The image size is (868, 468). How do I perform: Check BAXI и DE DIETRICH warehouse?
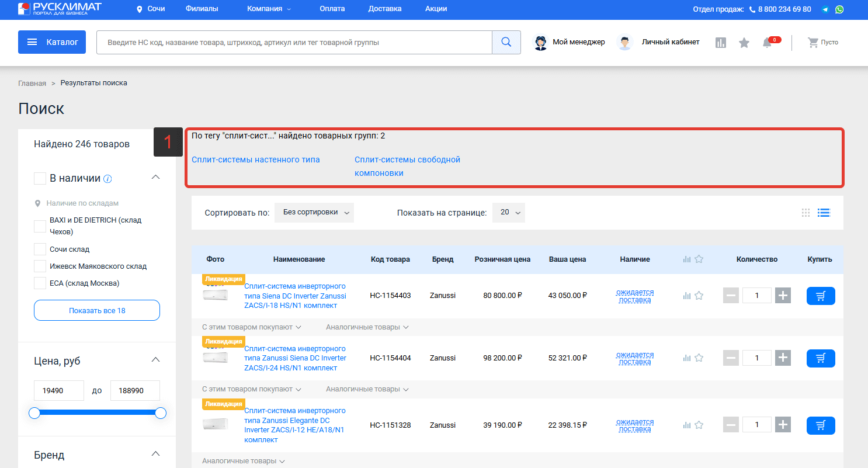[40, 226]
